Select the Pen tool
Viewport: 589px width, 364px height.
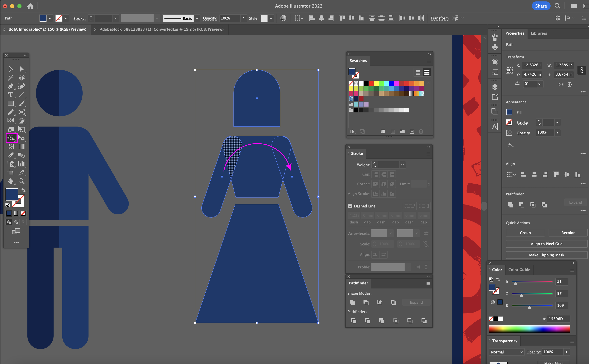tap(11, 86)
